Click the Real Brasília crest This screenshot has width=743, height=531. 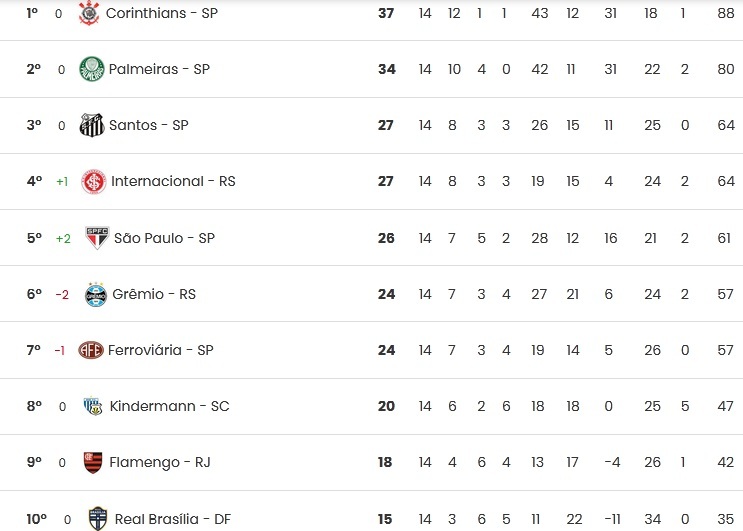pos(98,519)
